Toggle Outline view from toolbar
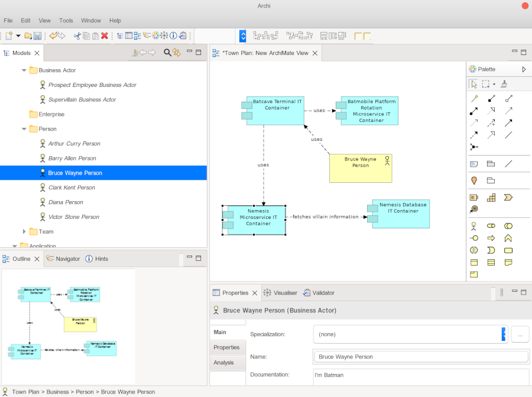The width and height of the screenshot is (532, 397). [x=137, y=35]
